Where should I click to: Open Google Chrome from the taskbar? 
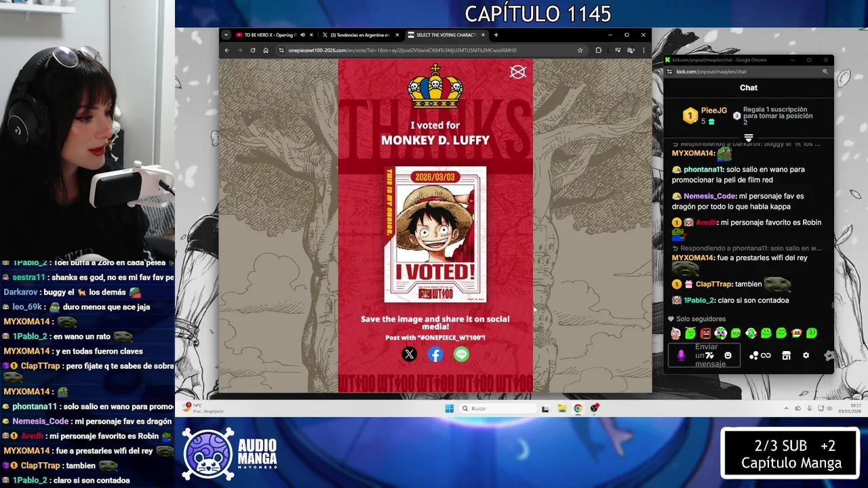(x=578, y=408)
